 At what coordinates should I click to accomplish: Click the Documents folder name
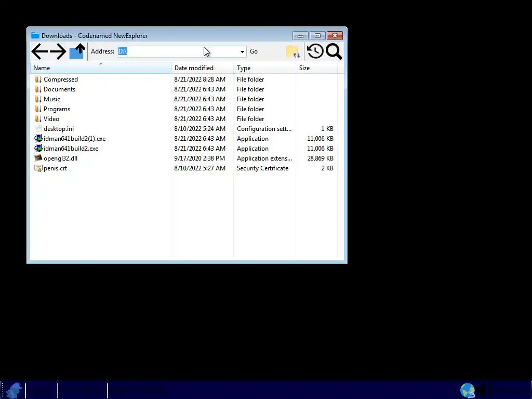[x=59, y=89]
